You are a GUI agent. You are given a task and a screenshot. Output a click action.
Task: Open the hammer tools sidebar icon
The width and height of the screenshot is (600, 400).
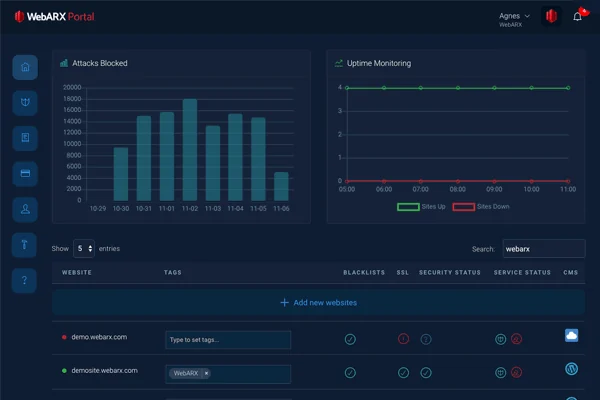point(24,245)
